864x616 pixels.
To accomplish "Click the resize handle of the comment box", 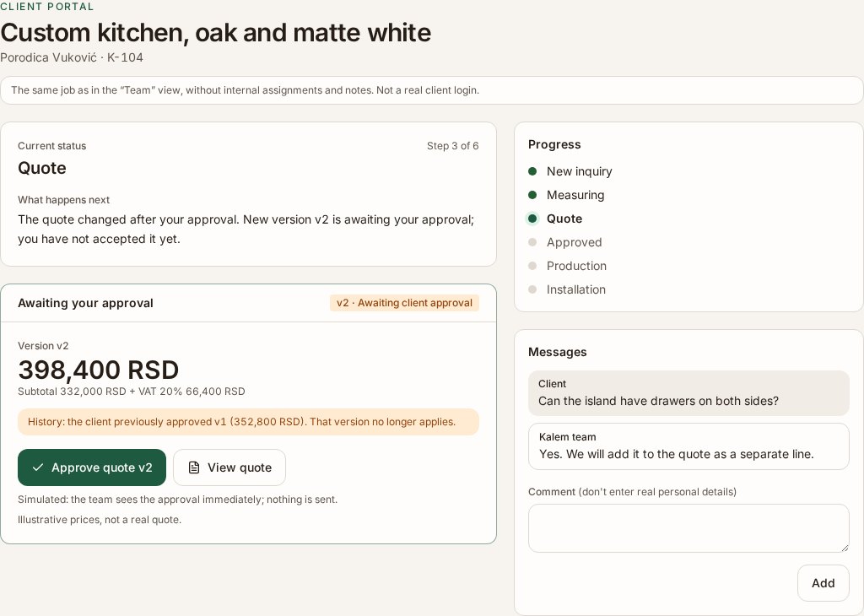I will (x=845, y=548).
